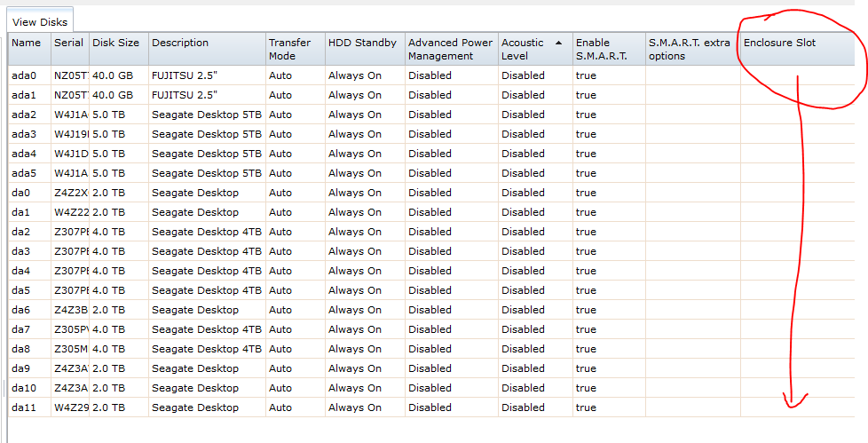Select the da0 disk row
This screenshot has height=443, width=868.
(x=431, y=193)
